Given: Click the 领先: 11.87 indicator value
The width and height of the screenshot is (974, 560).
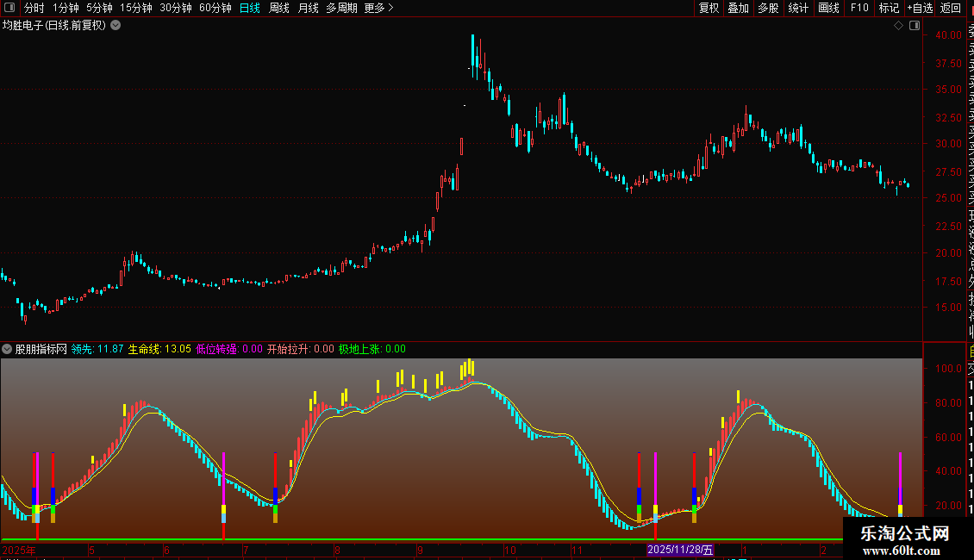Looking at the screenshot, I should click(97, 349).
